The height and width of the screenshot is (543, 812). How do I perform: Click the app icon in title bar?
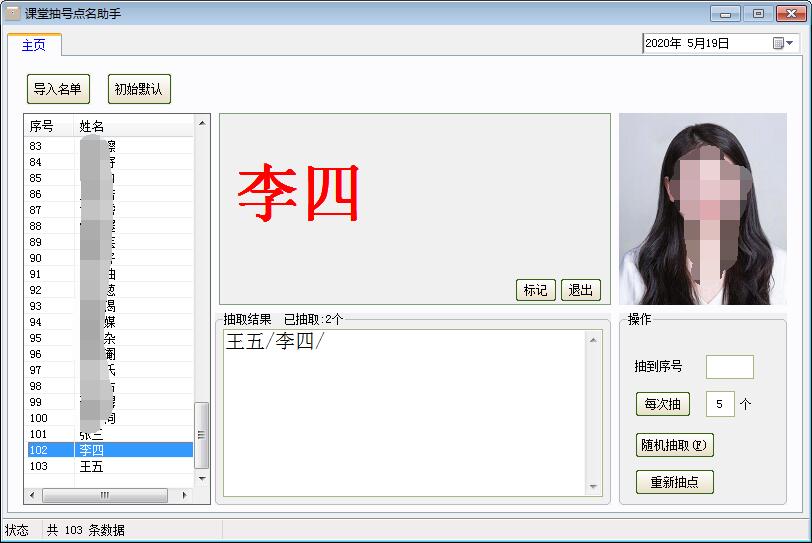pyautogui.click(x=12, y=12)
